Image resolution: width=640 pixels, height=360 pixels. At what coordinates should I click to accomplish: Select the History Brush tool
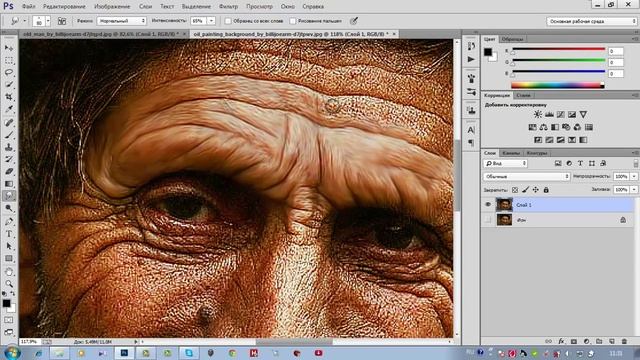coord(9,159)
